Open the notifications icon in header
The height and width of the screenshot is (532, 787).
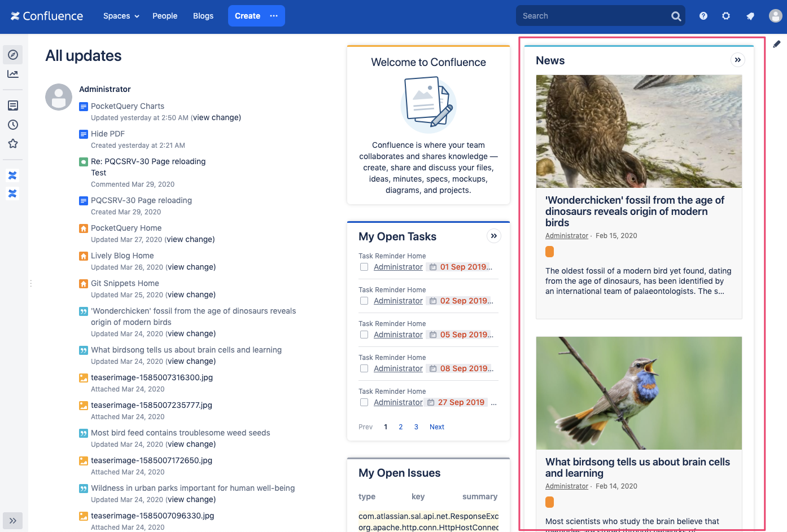tap(750, 16)
